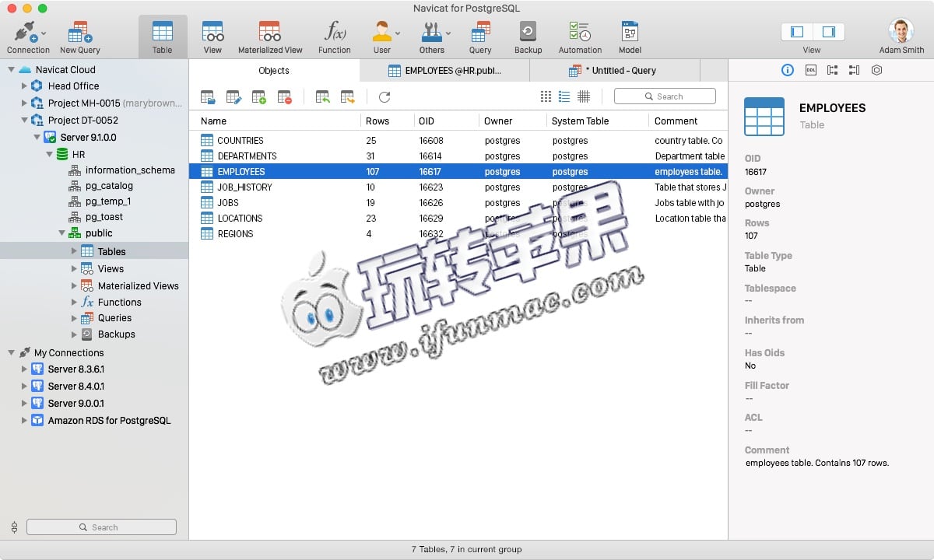This screenshot has width=934, height=560.
Task: Switch to list view mode
Action: (564, 96)
